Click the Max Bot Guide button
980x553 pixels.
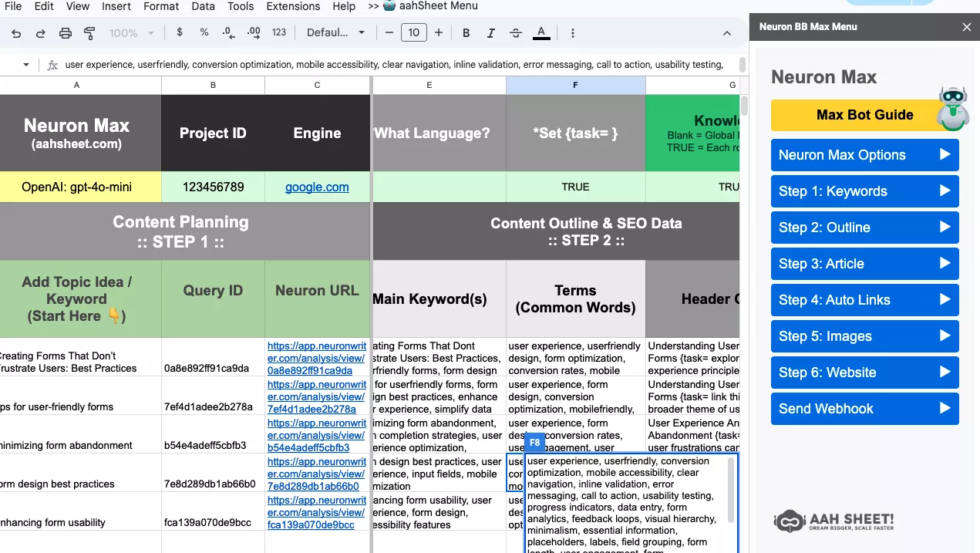tap(864, 115)
